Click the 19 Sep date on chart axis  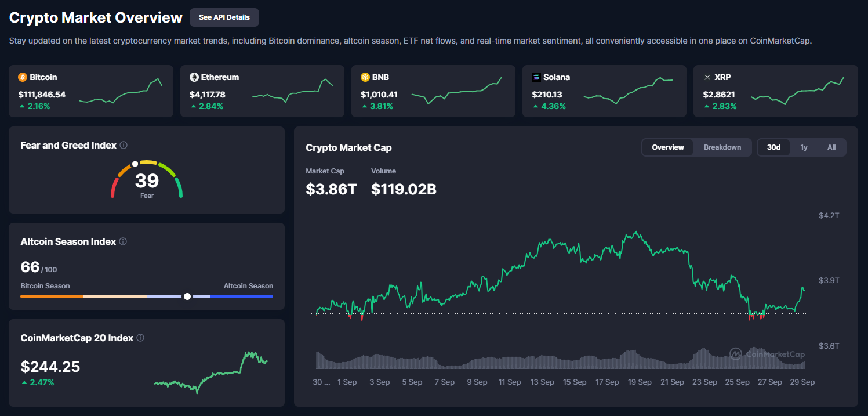[x=640, y=382]
